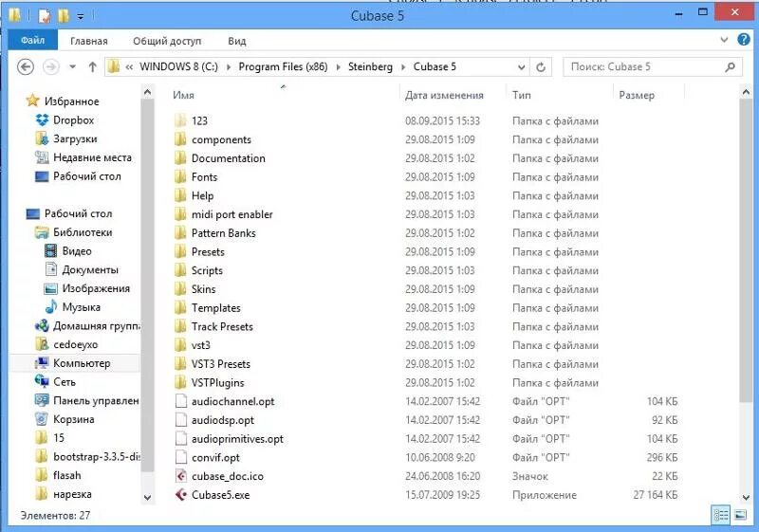This screenshot has height=532, width=759.
Task: Click WINDOWS 8 (C:) breadcrumb
Action: tap(178, 66)
